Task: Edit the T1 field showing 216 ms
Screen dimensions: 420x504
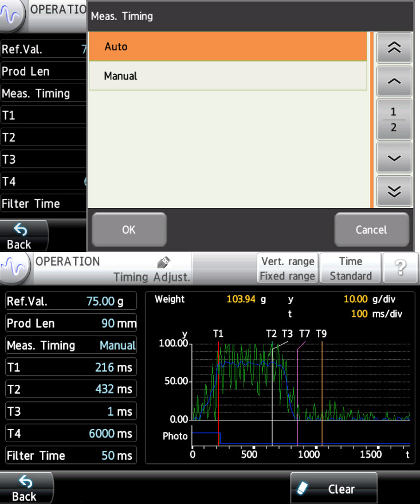Action: [x=71, y=368]
